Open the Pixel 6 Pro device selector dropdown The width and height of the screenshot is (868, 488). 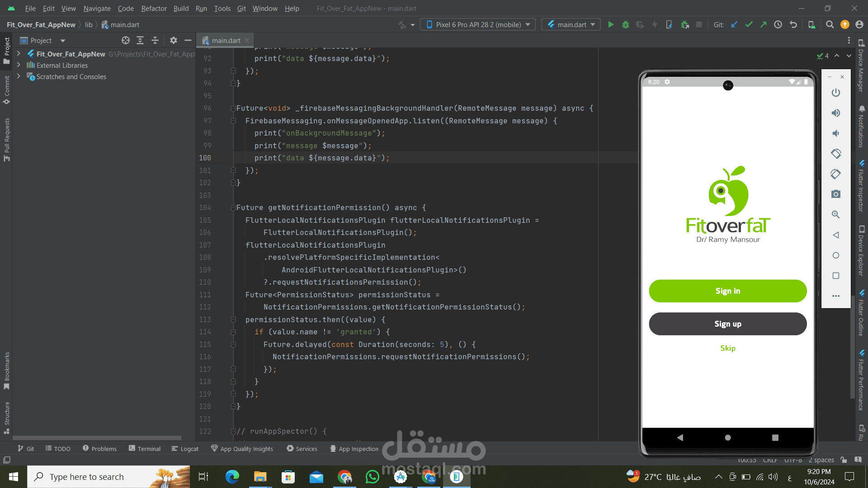[x=478, y=25]
